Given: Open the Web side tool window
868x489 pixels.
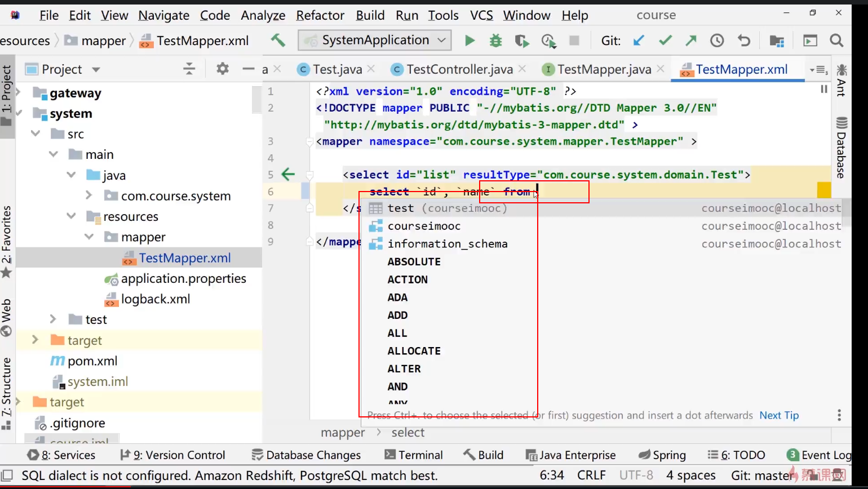Looking at the screenshot, I should pyautogui.click(x=6, y=318).
